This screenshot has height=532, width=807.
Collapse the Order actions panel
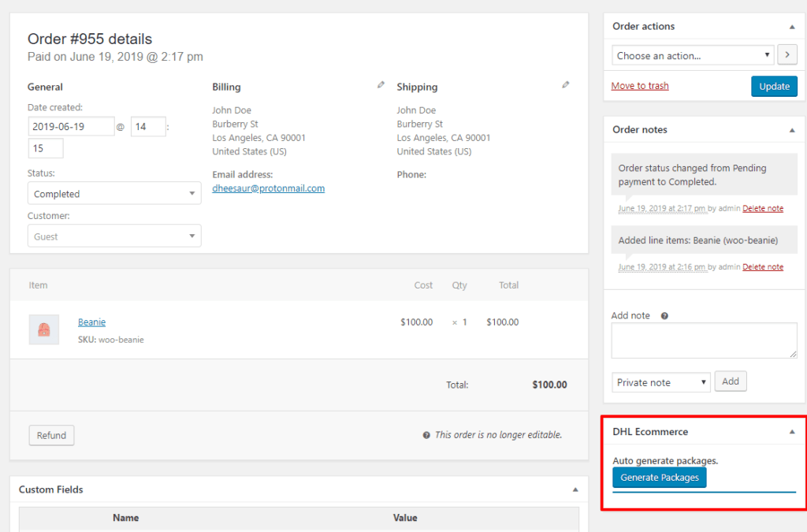click(792, 26)
